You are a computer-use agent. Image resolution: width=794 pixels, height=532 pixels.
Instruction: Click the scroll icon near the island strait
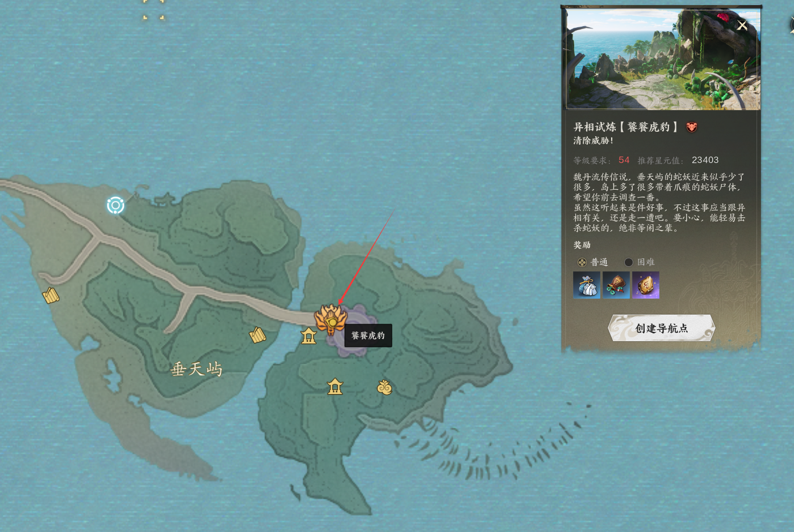click(257, 335)
